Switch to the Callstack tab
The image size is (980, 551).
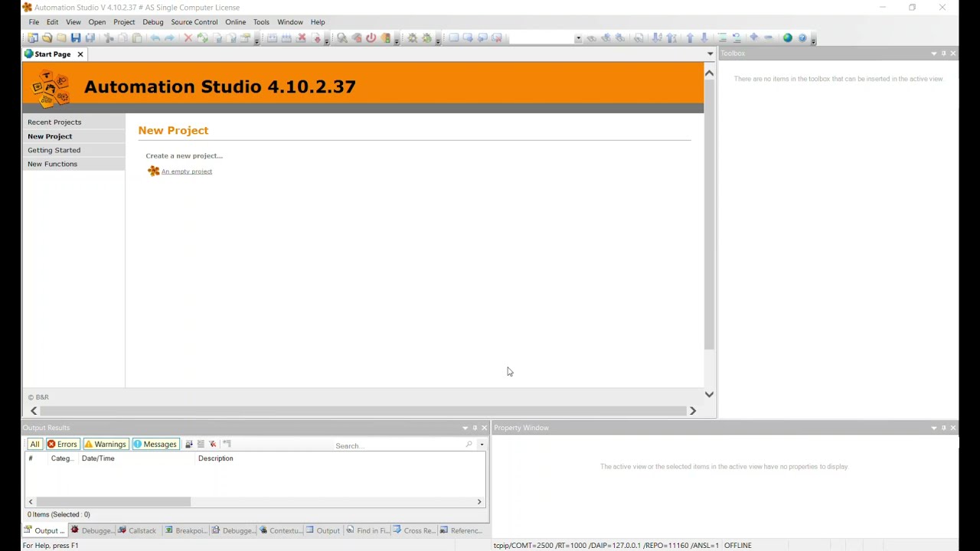click(138, 530)
